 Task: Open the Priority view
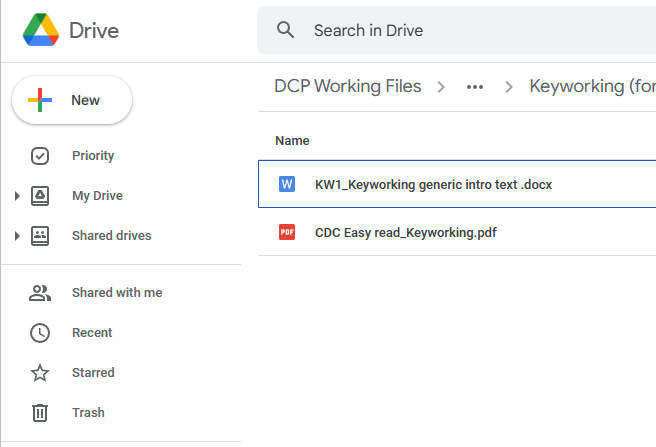[x=93, y=156]
